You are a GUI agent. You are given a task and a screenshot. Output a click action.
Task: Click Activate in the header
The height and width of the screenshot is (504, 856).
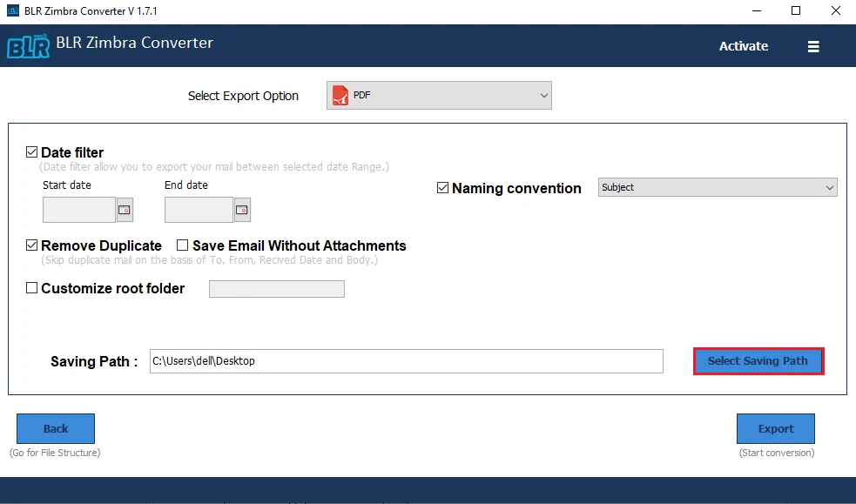743,46
